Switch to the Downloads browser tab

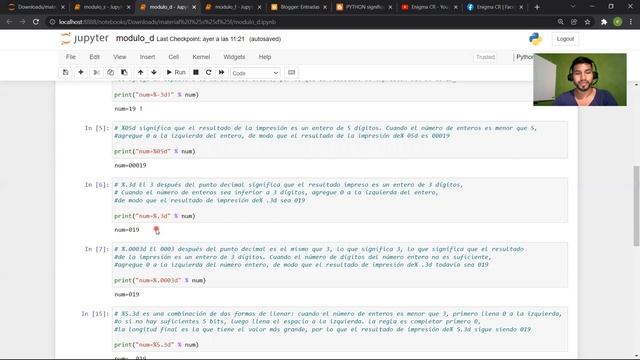(37, 7)
